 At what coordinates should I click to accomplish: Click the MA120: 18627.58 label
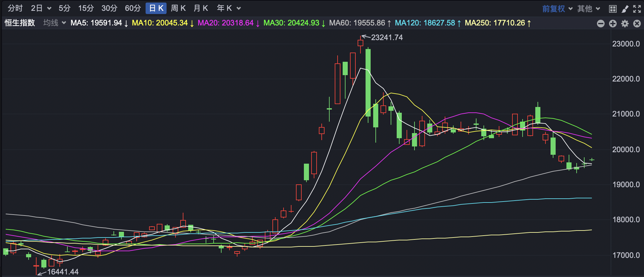428,23
